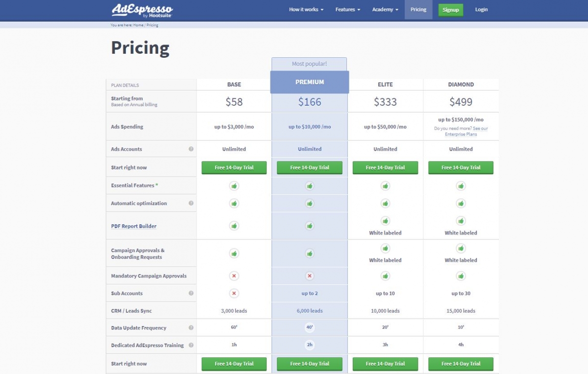Click Base plan Mandatory Campaign Approvals X icon
This screenshot has width=588, height=374.
[234, 276]
